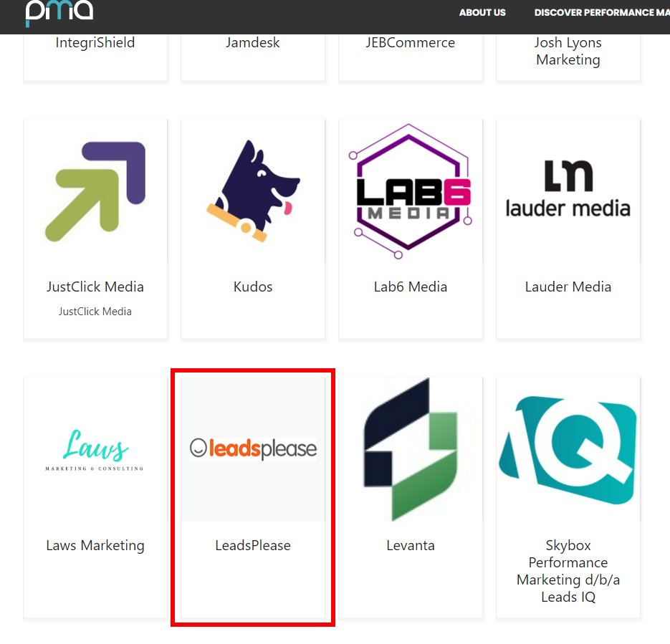
Task: Open the Laws Marketing title link
Action: point(95,545)
